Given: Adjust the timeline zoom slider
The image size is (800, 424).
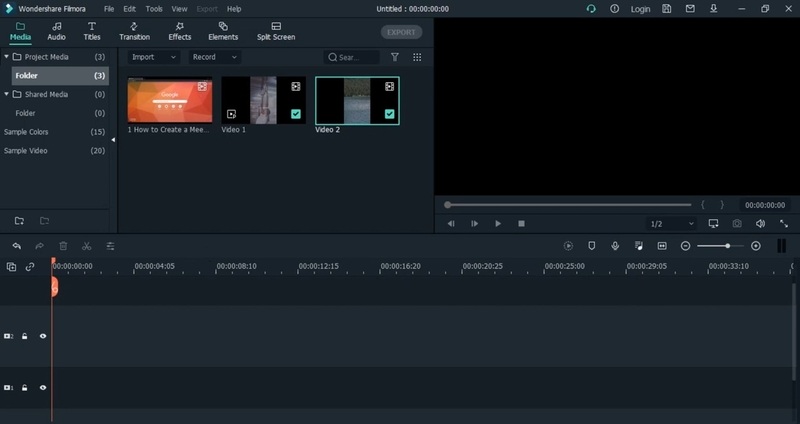Looking at the screenshot, I should [x=727, y=245].
